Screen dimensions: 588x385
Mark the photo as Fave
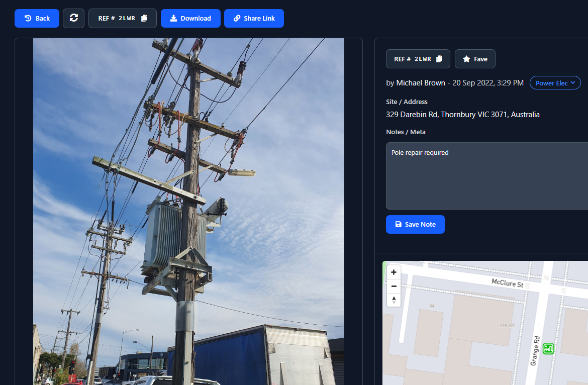475,59
